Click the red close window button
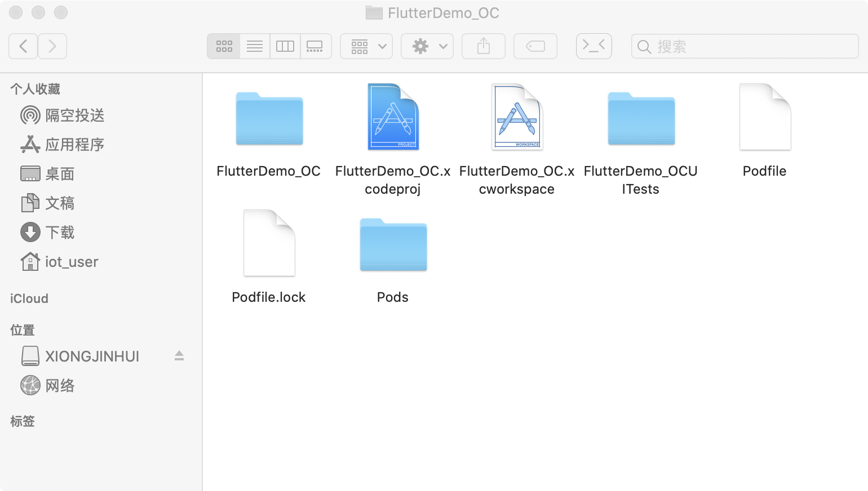This screenshot has width=868, height=491. (16, 12)
